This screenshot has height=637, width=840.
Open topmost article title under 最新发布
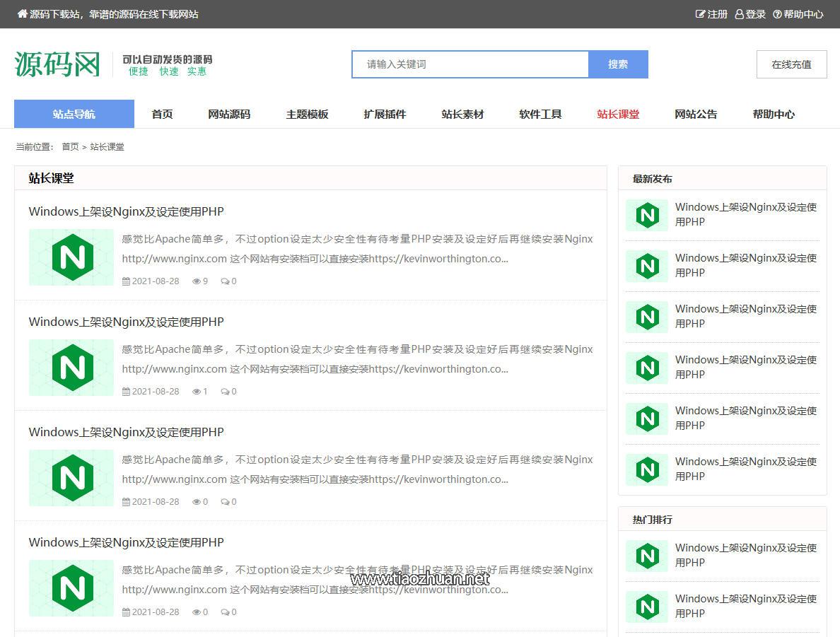[746, 214]
